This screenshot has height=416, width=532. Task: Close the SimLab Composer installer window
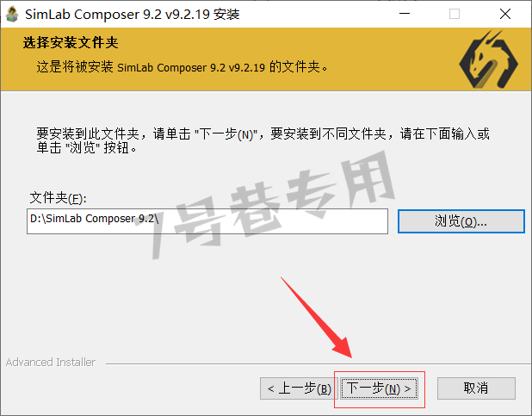click(505, 14)
